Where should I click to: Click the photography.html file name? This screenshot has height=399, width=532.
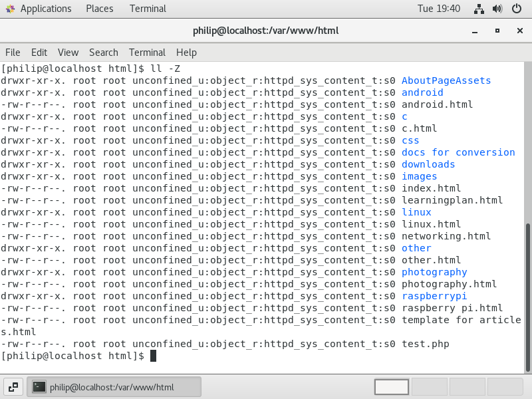click(x=450, y=284)
